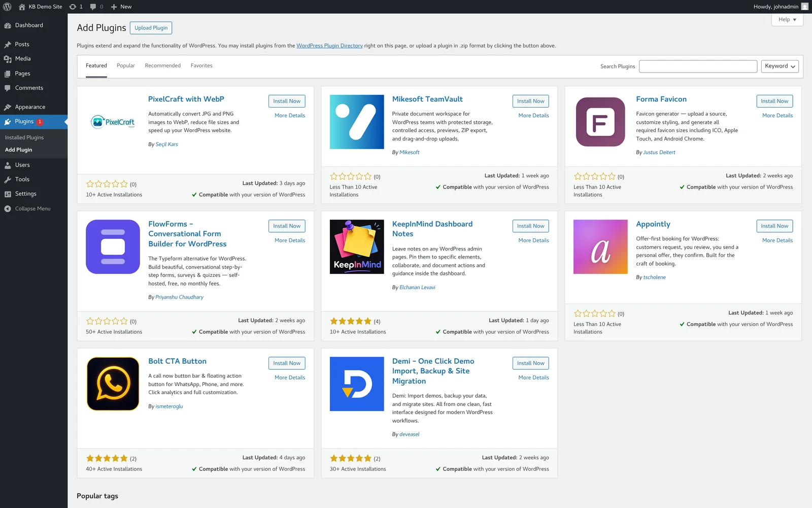Click the KeepInMind plugin icon

click(357, 247)
